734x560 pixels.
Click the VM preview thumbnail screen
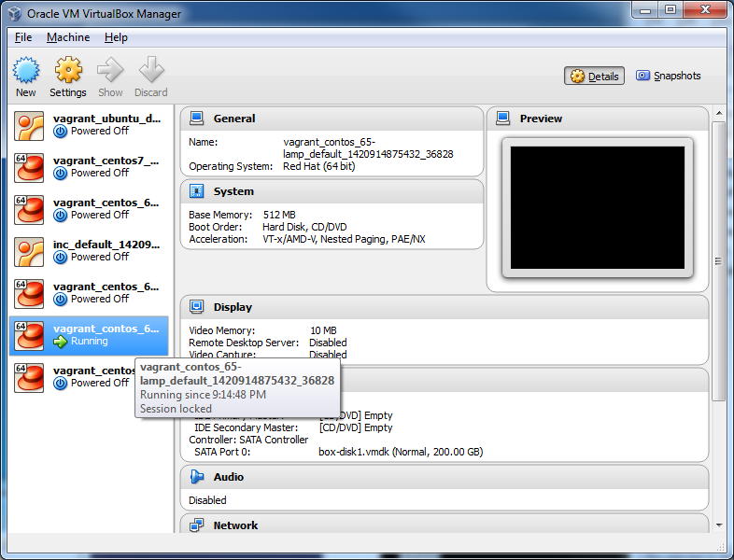[x=597, y=207]
